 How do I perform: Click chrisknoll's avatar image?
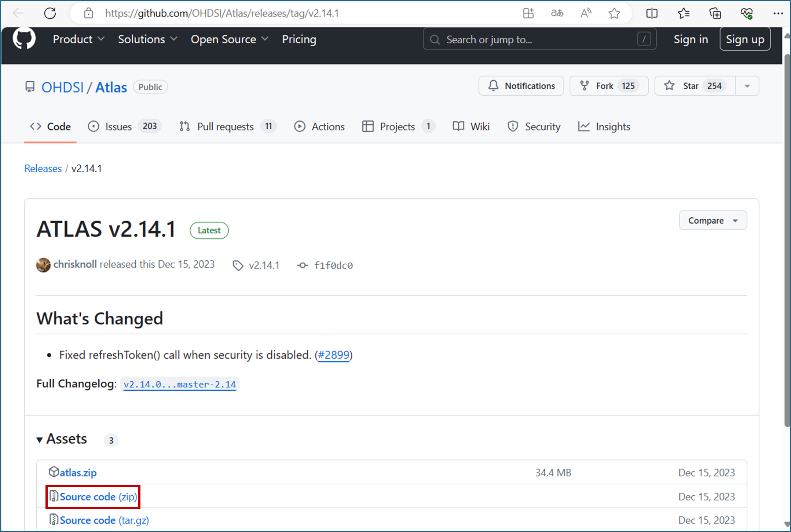coord(43,265)
